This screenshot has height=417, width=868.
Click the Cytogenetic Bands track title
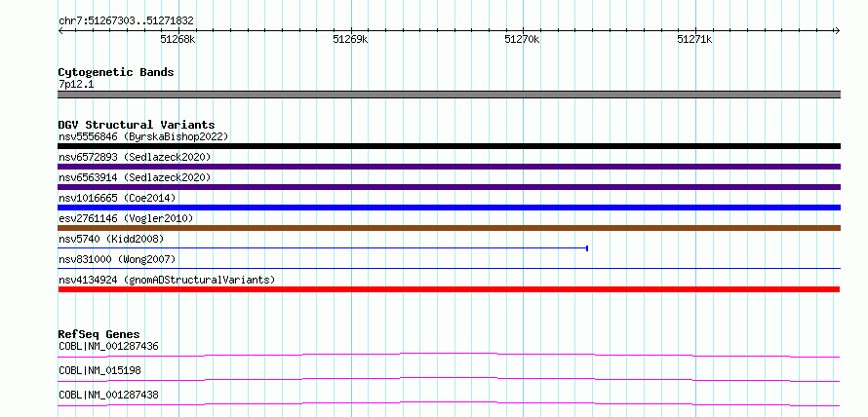pos(116,72)
